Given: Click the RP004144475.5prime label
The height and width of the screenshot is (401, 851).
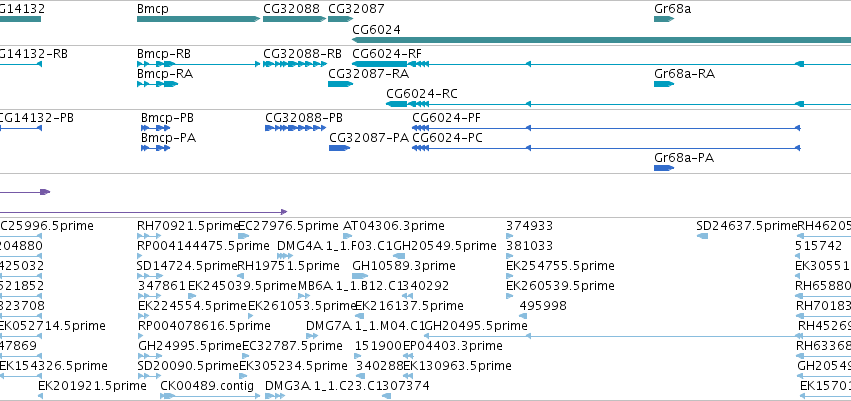Looking at the screenshot, I should 204,246.
